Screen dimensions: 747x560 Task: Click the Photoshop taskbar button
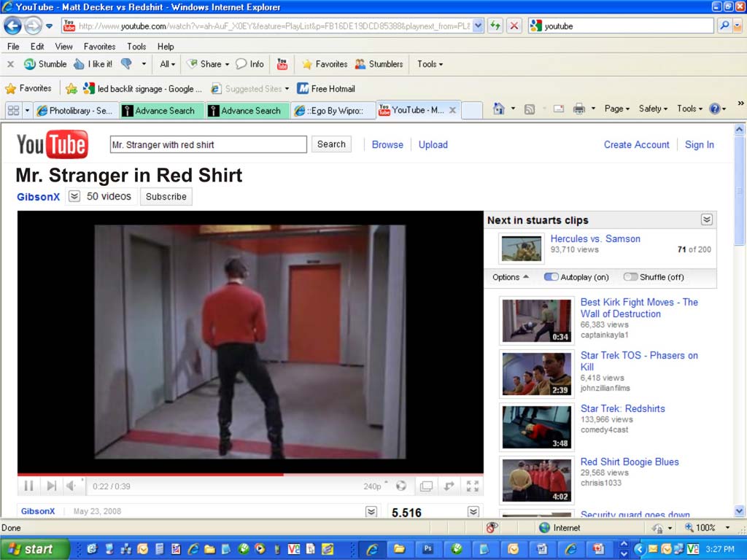pyautogui.click(x=427, y=549)
